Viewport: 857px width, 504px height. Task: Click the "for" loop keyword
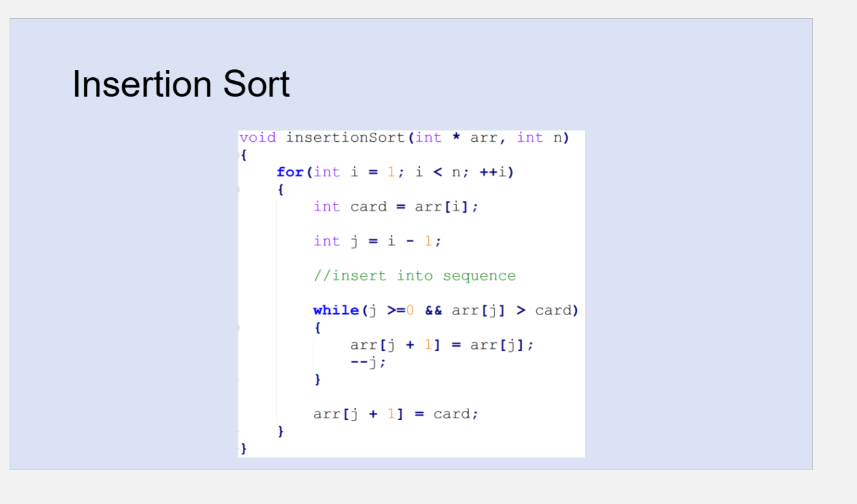click(290, 172)
